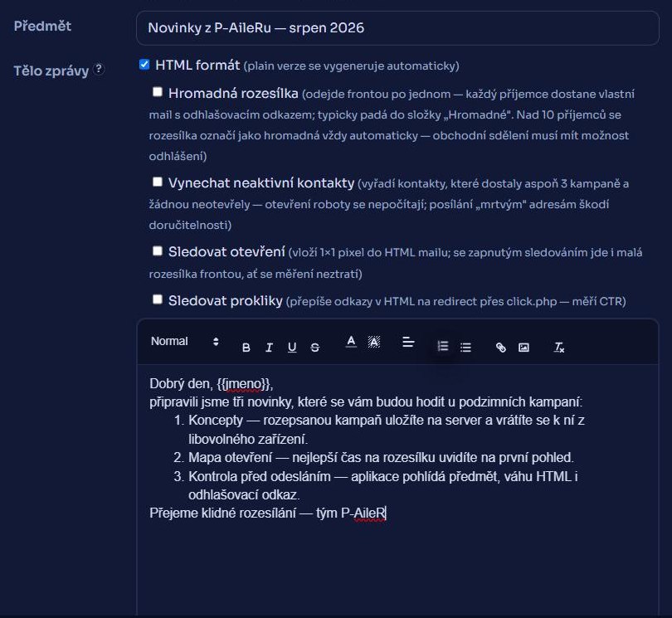This screenshot has height=618, width=672.
Task: Click the Vynechat neaktivní kontakty label
Action: tap(261, 183)
